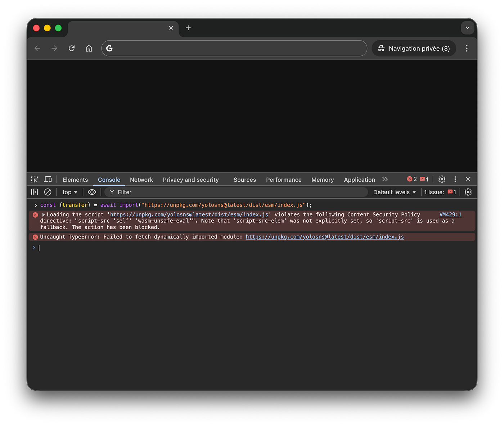Image resolution: width=504 pixels, height=426 pixels.
Task: Open the Default levels dropdown
Action: point(394,192)
